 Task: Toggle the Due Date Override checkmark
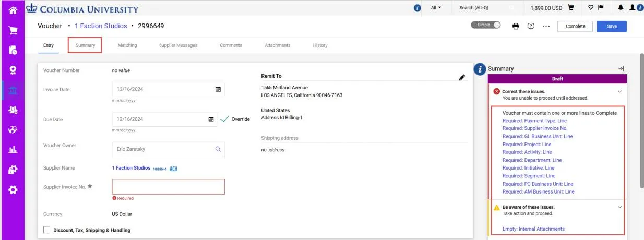pyautogui.click(x=224, y=119)
